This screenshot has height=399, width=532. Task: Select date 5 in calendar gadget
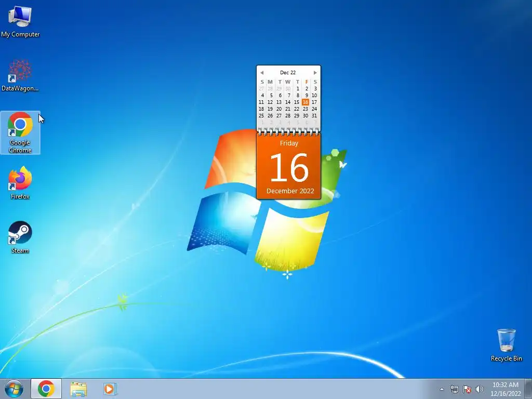tap(271, 96)
